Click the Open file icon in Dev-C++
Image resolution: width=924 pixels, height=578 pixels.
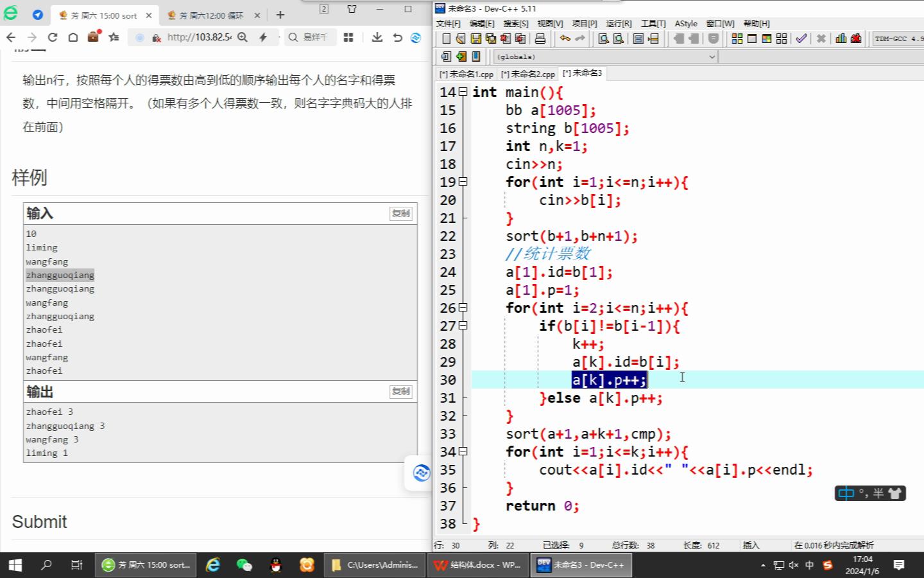click(x=460, y=39)
